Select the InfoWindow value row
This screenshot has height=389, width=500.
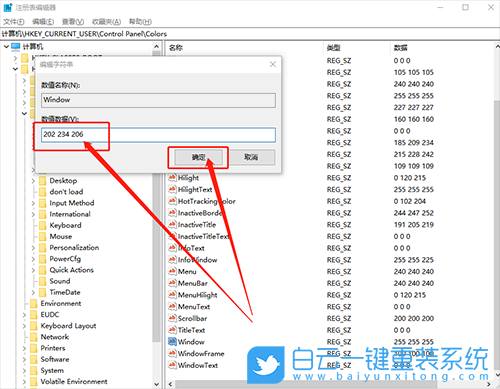pos(197,260)
